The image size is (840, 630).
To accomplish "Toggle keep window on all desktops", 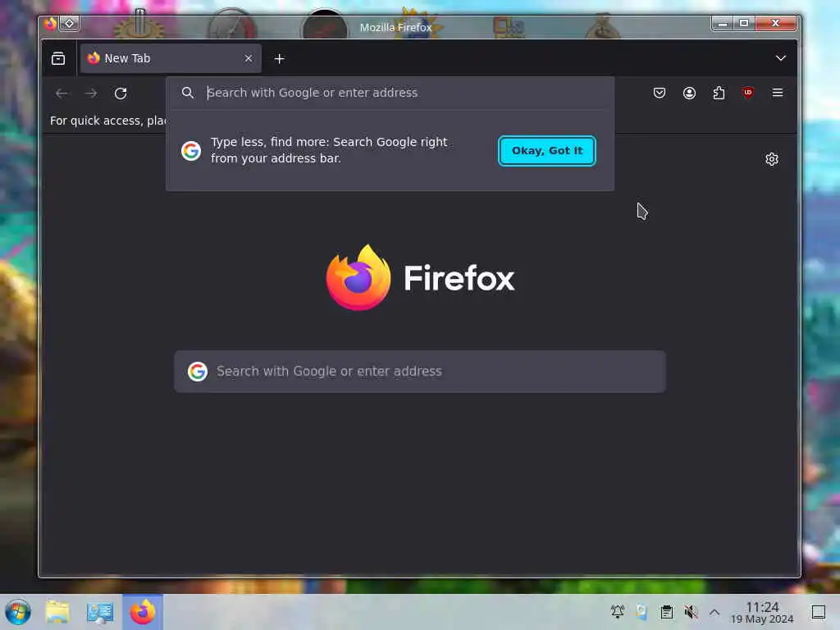I will click(70, 24).
